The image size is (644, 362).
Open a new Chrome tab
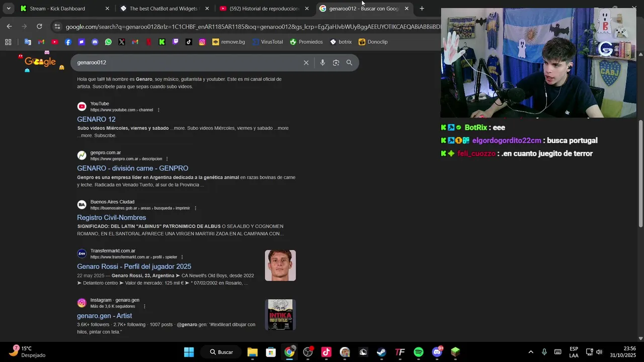(x=422, y=9)
